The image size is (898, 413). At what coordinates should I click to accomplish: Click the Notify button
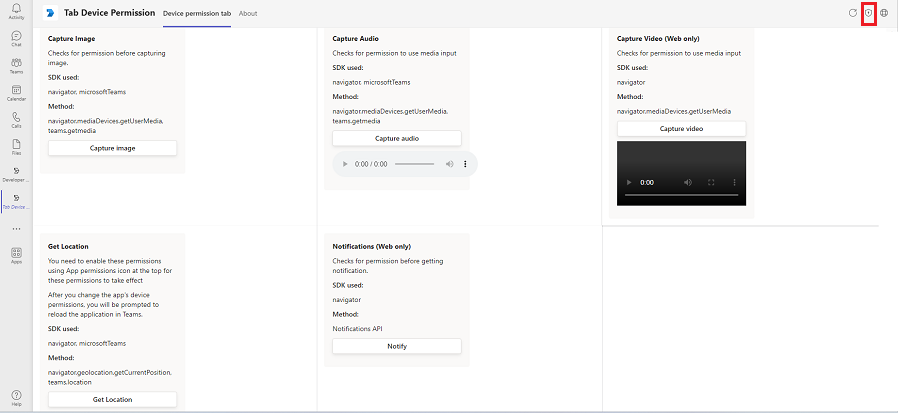point(396,346)
